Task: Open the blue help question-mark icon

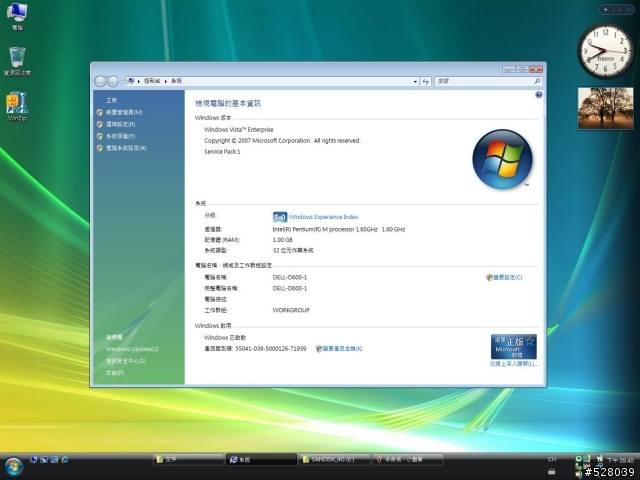Action: [x=539, y=95]
